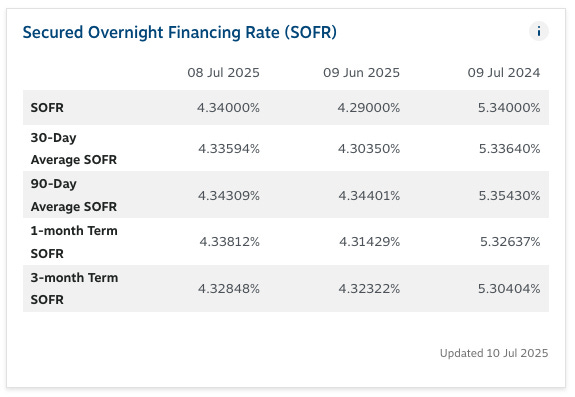Click the SOFR row label
The height and width of the screenshot is (397, 575).
[47, 108]
